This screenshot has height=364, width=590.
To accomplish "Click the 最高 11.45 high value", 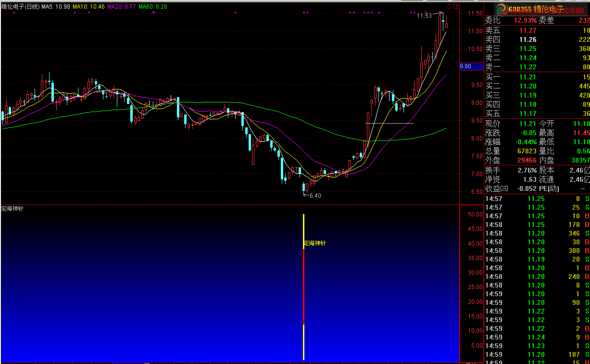I will 581,133.
